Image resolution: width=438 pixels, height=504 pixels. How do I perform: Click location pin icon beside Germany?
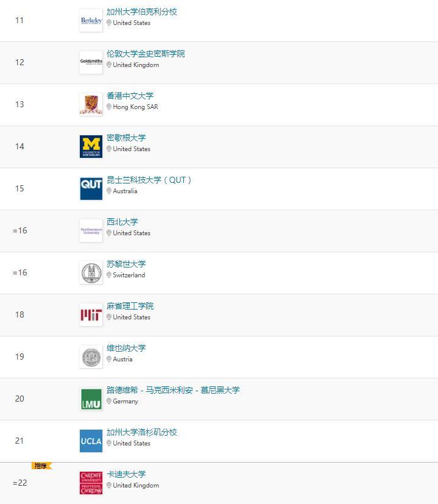(109, 401)
